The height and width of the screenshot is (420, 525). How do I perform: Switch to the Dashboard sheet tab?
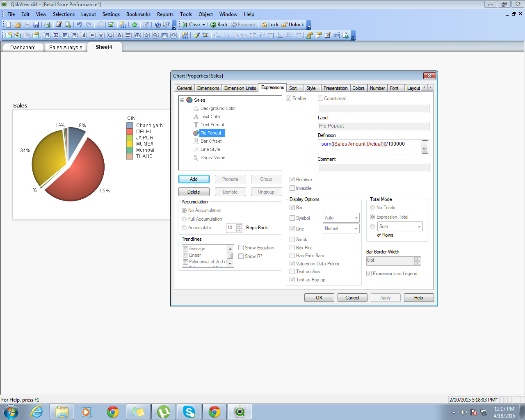(x=23, y=47)
